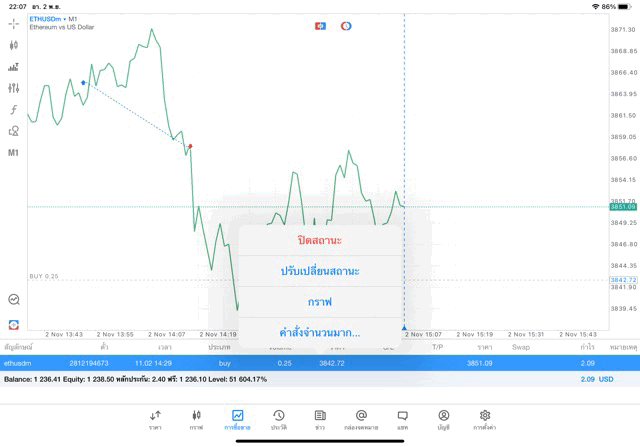
Task: Open the การตั้งค่า (settings) gear tab
Action: point(485,419)
